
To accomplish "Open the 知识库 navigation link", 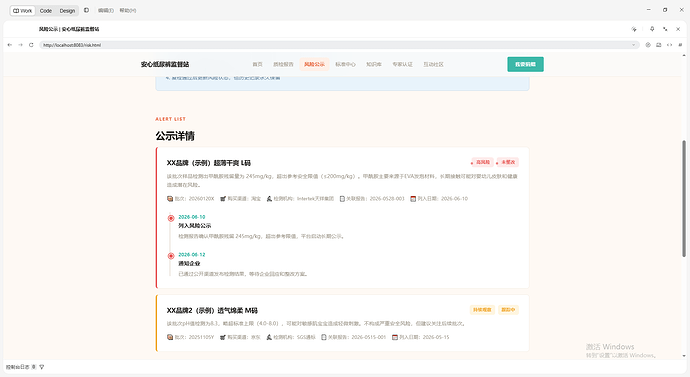I will point(374,64).
